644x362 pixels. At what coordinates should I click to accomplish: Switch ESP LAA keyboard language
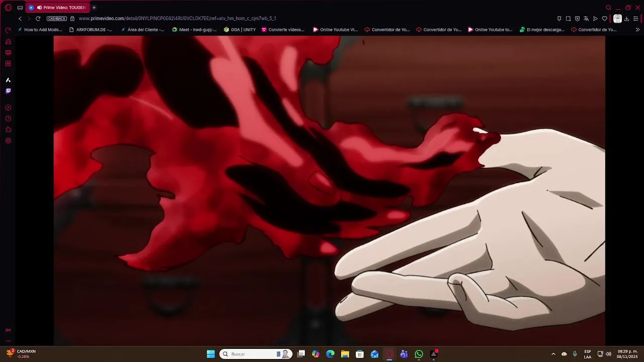point(588,354)
